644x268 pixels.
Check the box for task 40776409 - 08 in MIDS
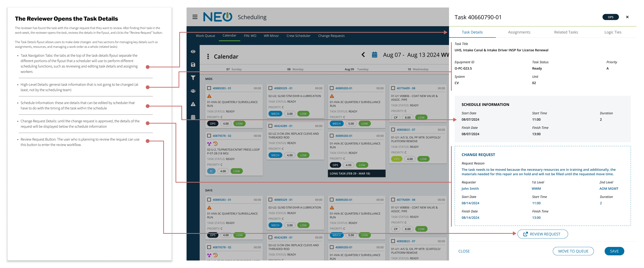click(393, 88)
